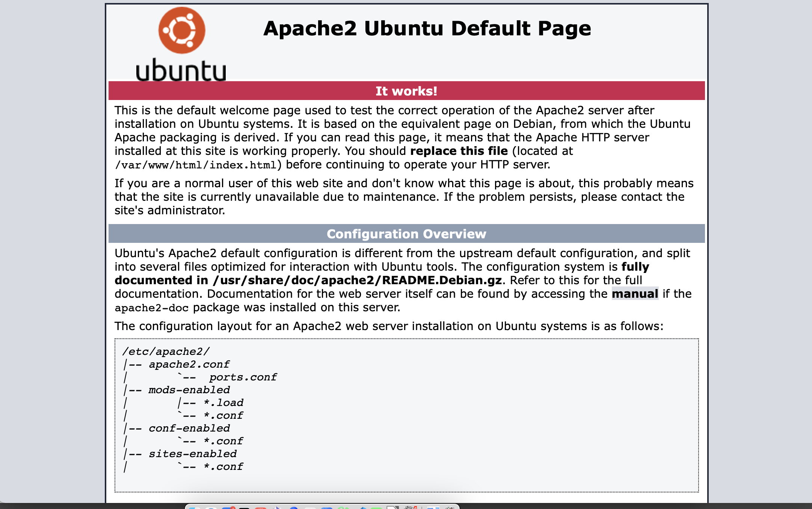Click apache2.conf entry in config tree
This screenshot has height=509, width=812.
189,364
